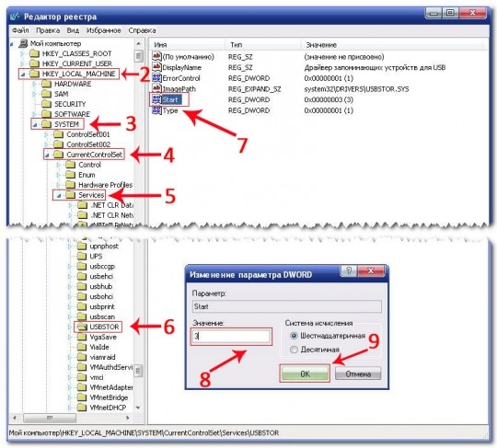This screenshot has height=448, width=497.
Task: Select the Start DWORD value icon
Action: (x=156, y=99)
